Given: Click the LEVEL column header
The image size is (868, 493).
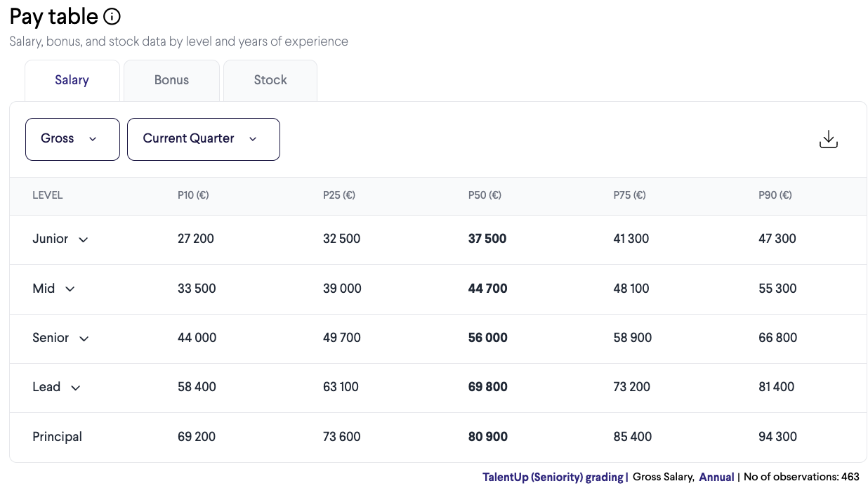Looking at the screenshot, I should point(48,195).
